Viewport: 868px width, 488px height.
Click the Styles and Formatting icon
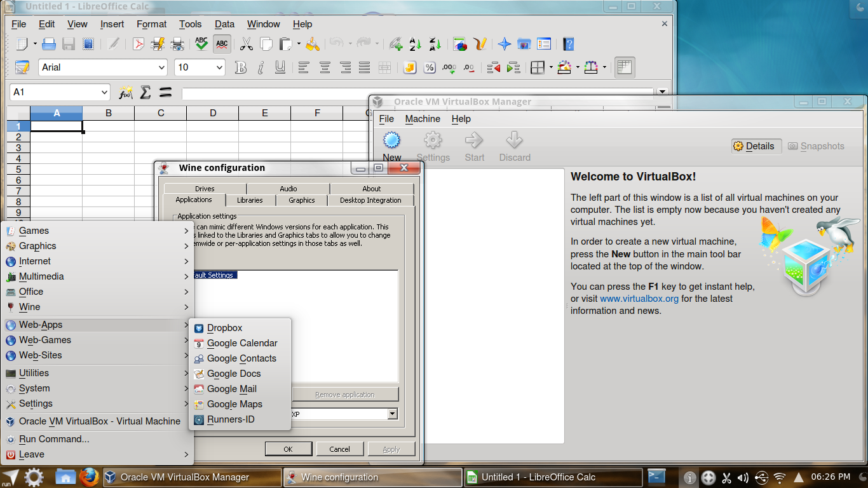pos(22,67)
